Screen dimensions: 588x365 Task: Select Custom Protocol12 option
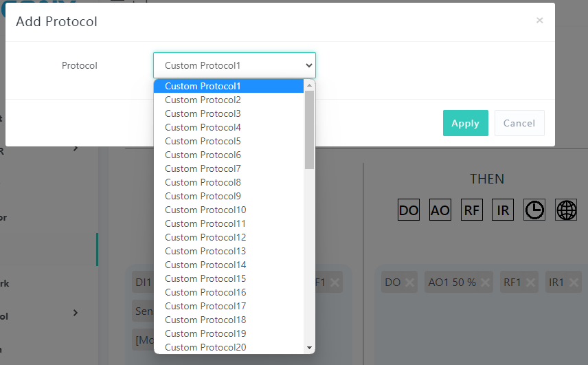pos(205,237)
